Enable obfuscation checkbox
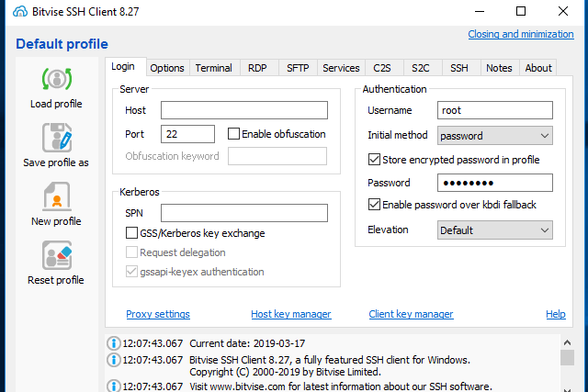Image resolution: width=588 pixels, height=392 pixels. 233,134
